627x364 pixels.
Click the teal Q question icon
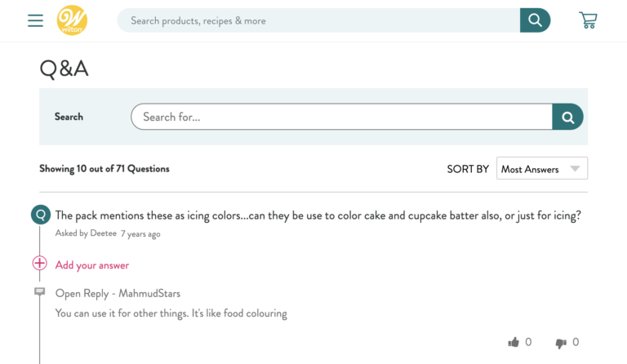pos(40,215)
